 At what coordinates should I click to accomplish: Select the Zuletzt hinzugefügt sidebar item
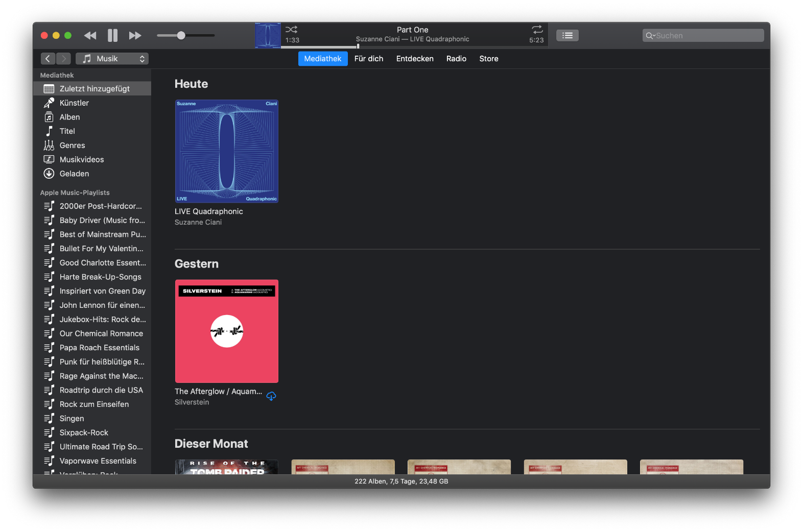95,89
